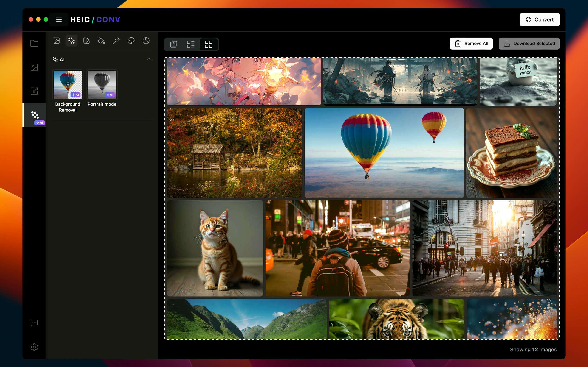Click the Background Removal AI tool
This screenshot has width=588, height=367.
click(x=67, y=84)
